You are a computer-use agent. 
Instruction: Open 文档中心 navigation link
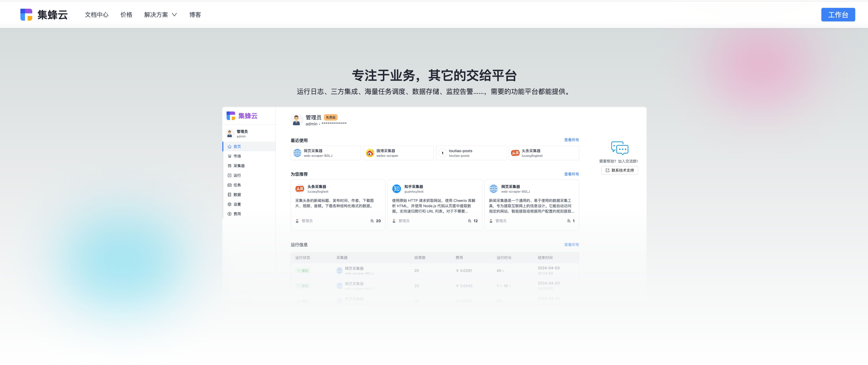point(97,15)
